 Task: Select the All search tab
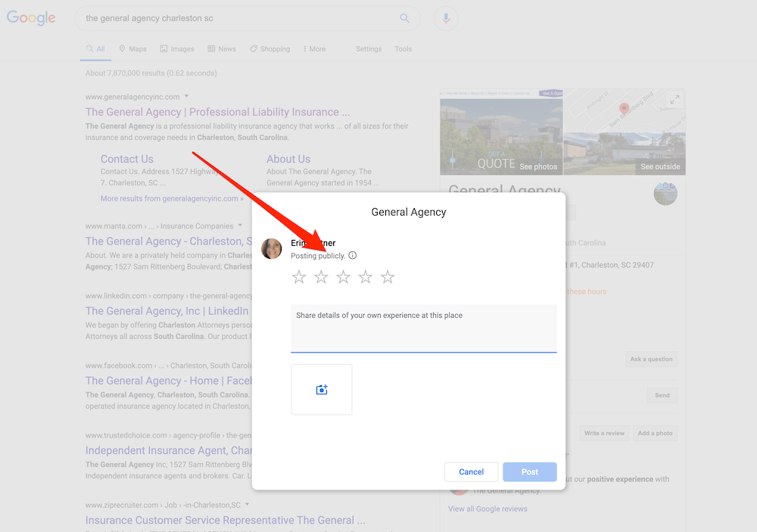pyautogui.click(x=95, y=49)
